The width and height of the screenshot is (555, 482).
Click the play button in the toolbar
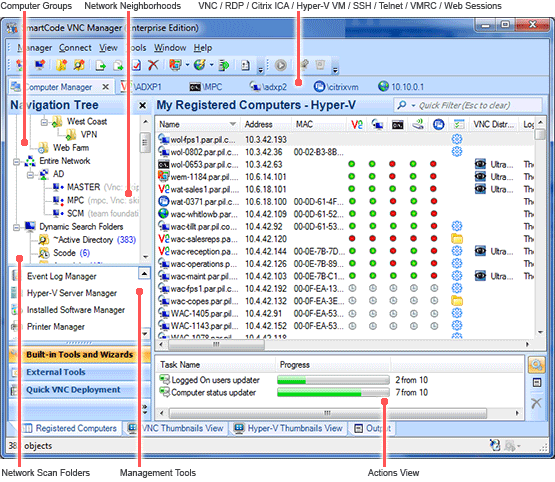281,65
